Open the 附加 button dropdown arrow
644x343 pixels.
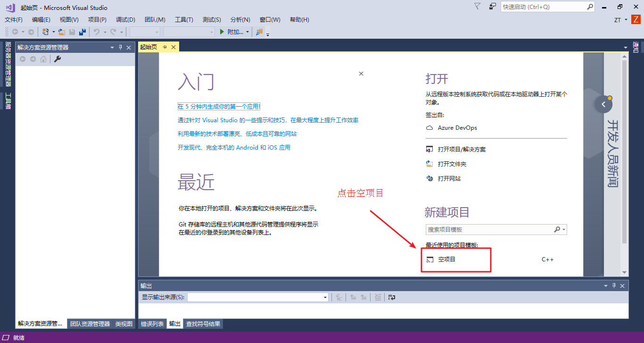(x=248, y=32)
